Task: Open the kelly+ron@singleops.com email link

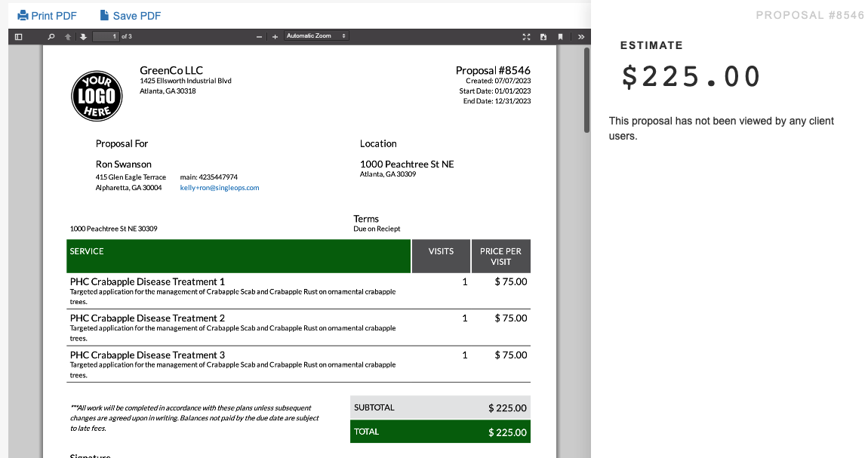Action: tap(219, 188)
